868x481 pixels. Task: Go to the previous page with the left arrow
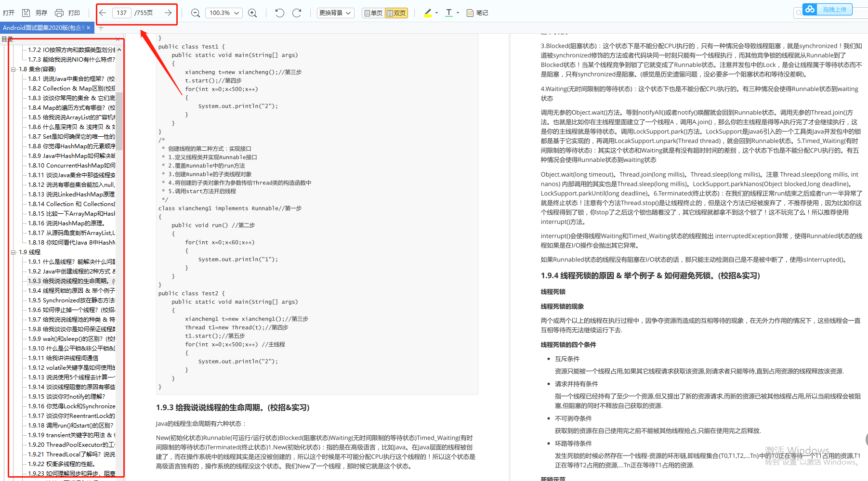point(103,13)
